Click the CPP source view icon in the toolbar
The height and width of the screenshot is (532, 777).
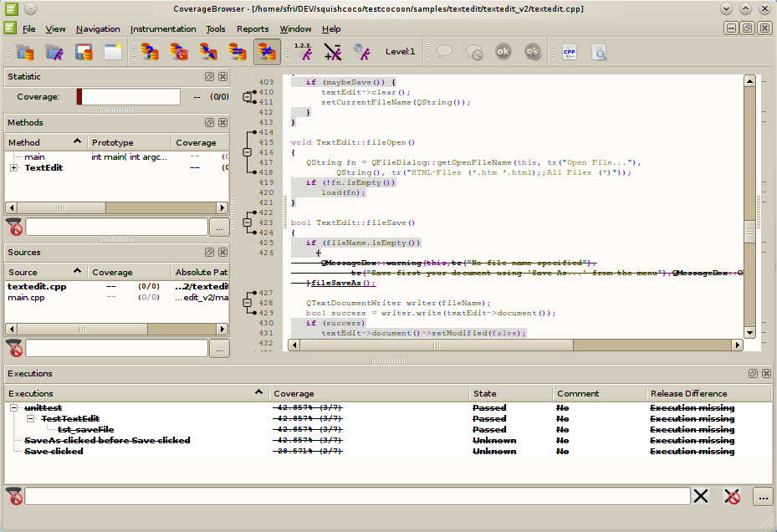[570, 52]
